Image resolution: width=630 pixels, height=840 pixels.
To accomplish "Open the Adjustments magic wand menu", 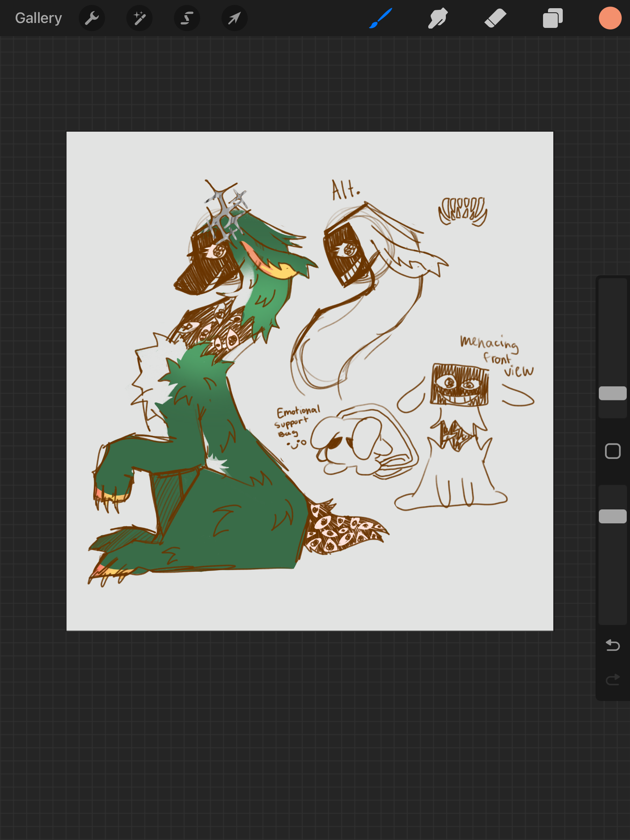I will (139, 18).
